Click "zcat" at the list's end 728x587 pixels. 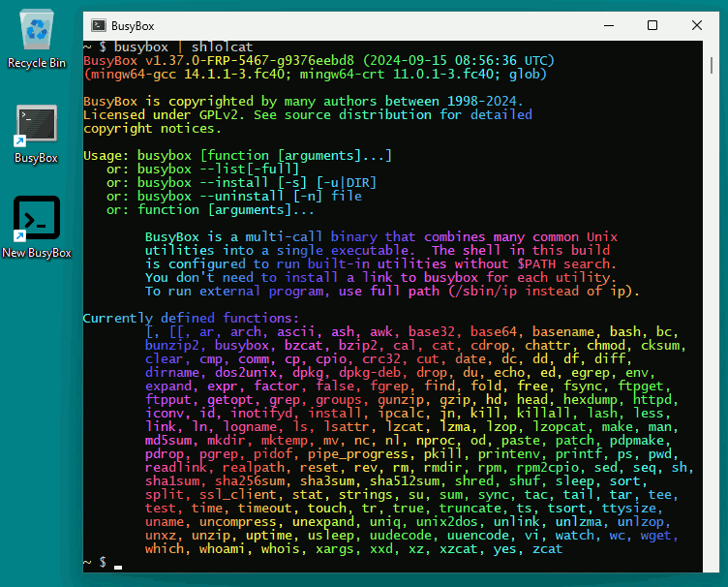pyautogui.click(x=547, y=549)
